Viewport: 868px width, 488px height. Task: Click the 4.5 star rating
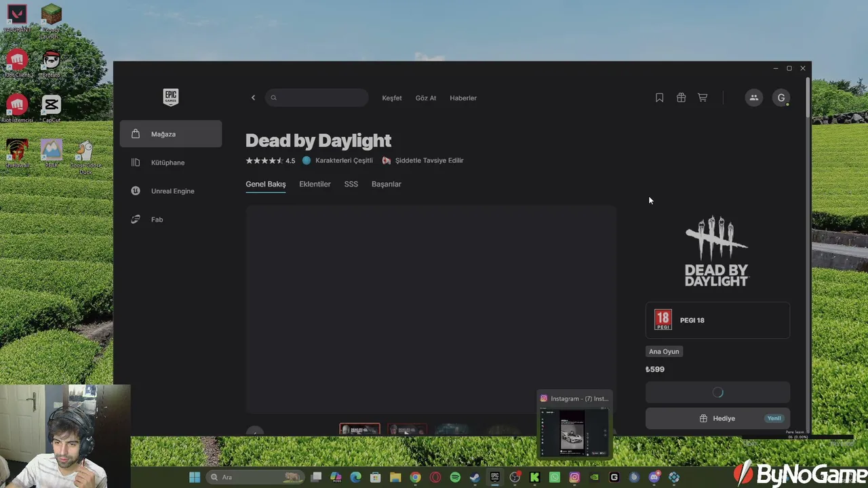tap(270, 161)
